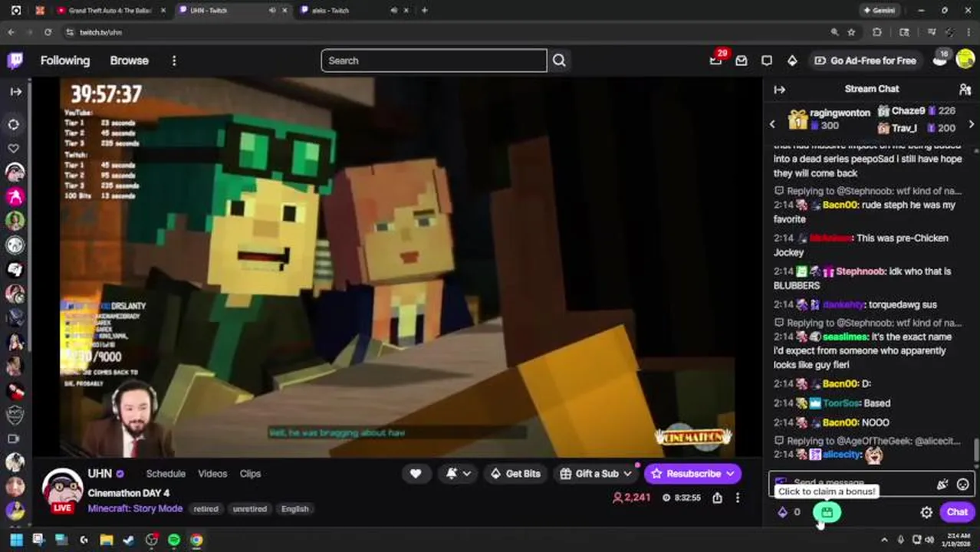
Task: Open channel points balance diamond icon
Action: [782, 512]
